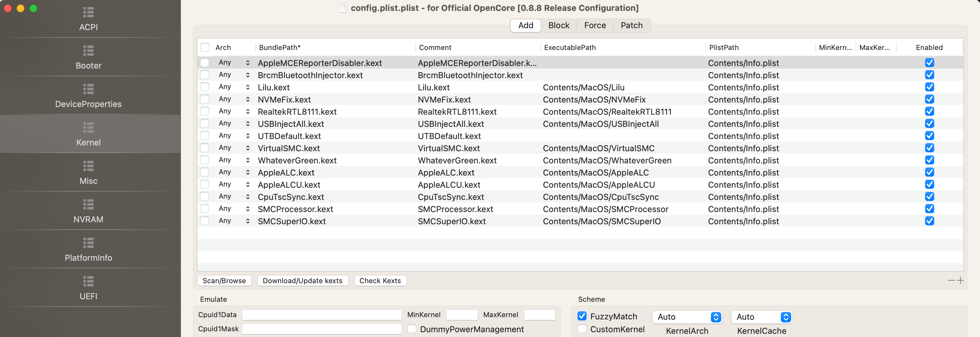Open the Arch stepper for SMCSuperIO.kext
This screenshot has width=980, height=337.
click(x=248, y=221)
